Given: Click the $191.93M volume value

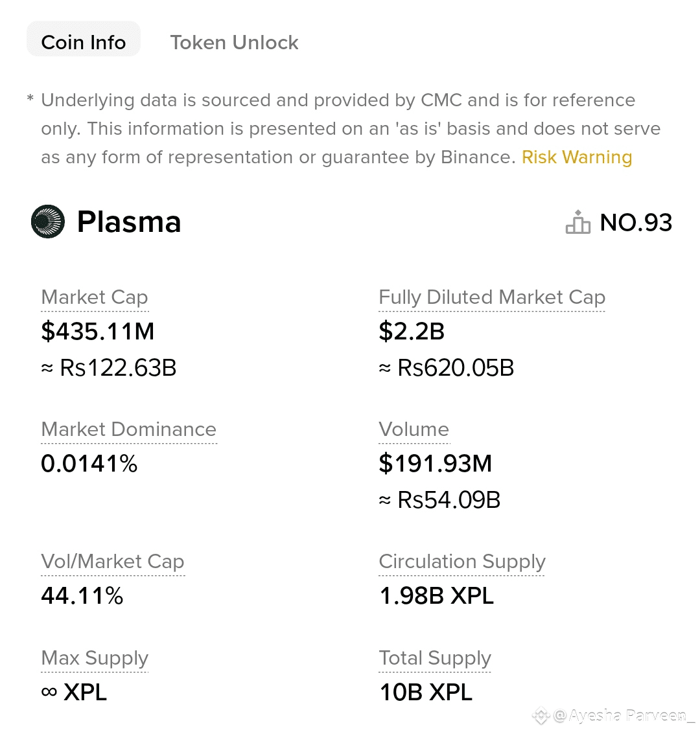Looking at the screenshot, I should pos(436,464).
